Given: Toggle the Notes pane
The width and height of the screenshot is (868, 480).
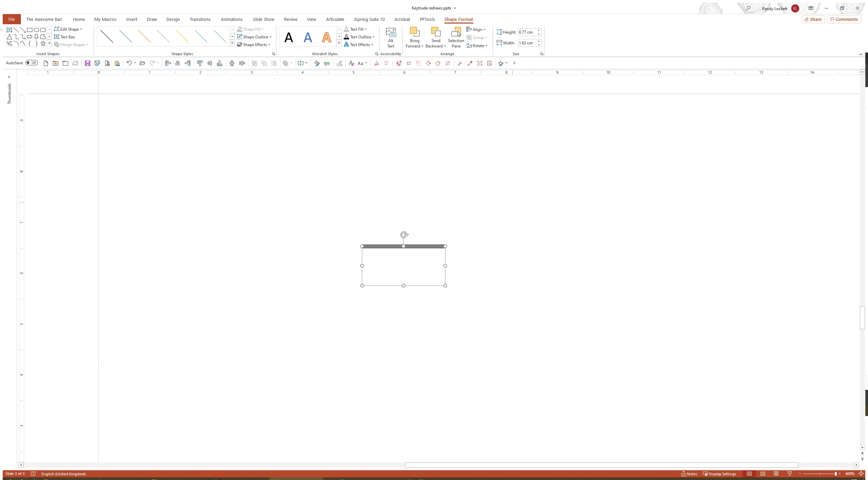Looking at the screenshot, I should coord(689,474).
